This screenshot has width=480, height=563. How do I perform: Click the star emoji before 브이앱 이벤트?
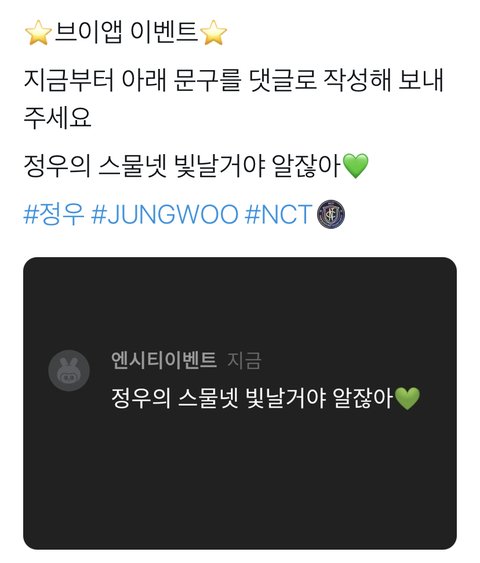pos(38,33)
